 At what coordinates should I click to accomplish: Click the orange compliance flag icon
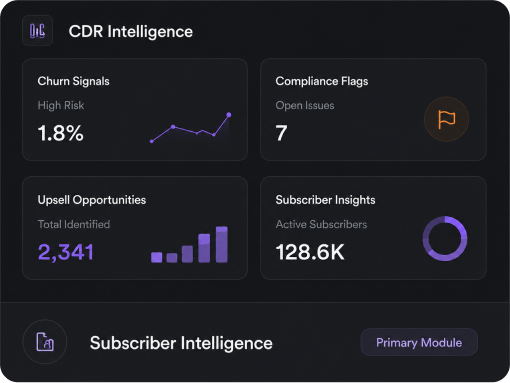446,119
